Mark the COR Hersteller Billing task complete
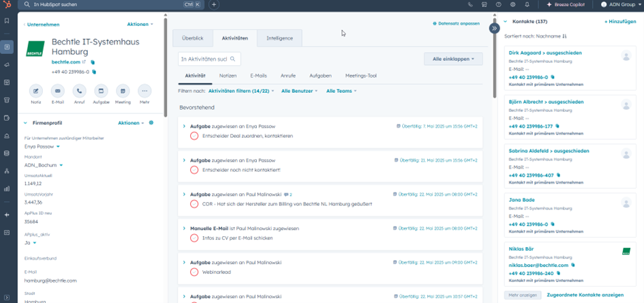 coord(194,204)
